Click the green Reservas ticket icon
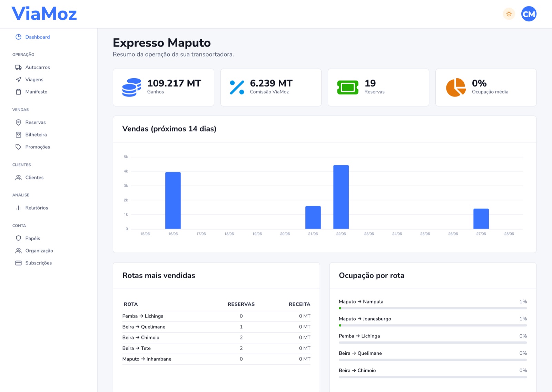 pyautogui.click(x=348, y=88)
